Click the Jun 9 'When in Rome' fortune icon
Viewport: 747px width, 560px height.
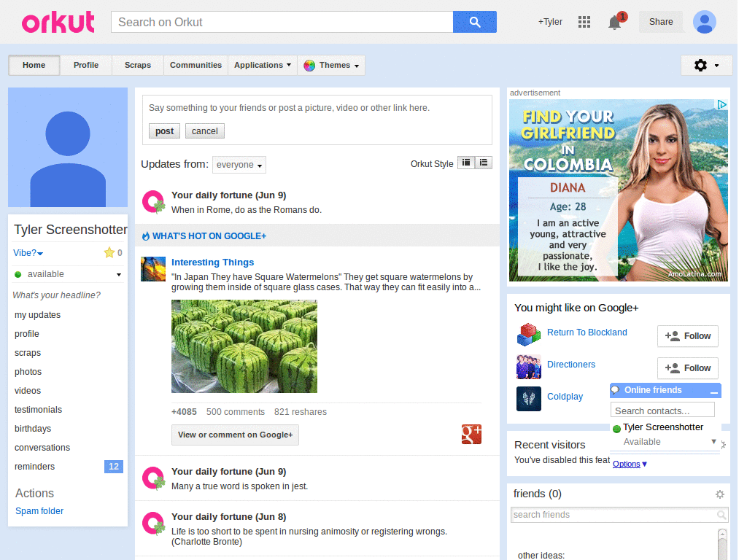click(153, 202)
